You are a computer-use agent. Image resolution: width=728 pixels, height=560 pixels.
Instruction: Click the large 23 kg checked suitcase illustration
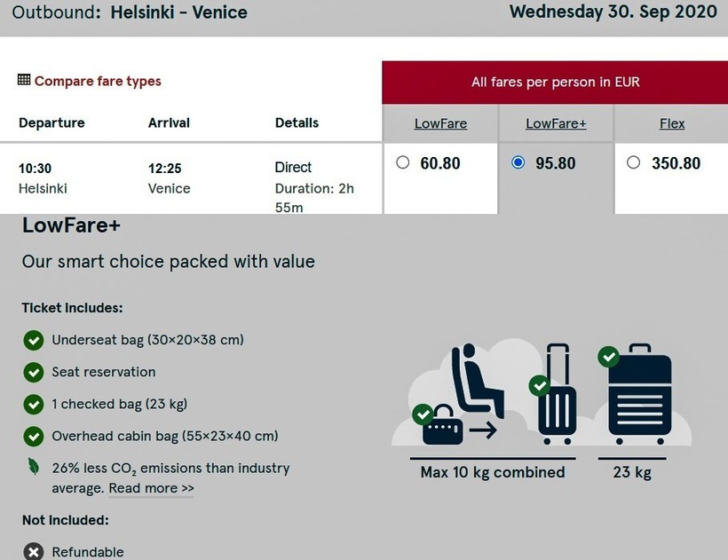click(639, 395)
